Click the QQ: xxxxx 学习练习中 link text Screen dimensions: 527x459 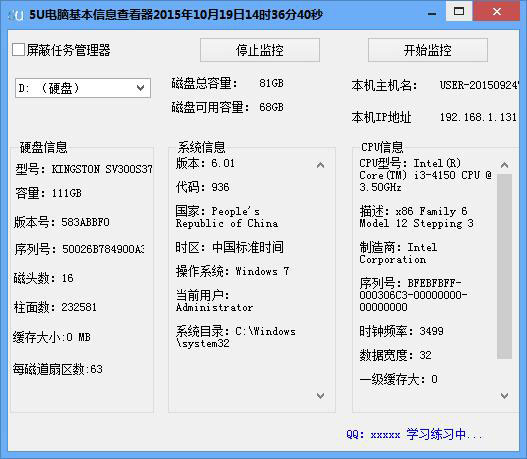click(414, 434)
